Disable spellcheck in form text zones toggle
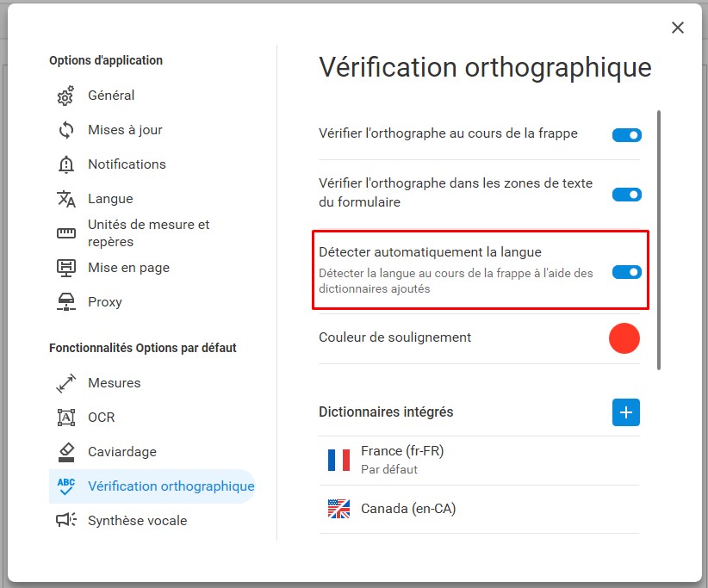Image resolution: width=708 pixels, height=588 pixels. point(627,195)
